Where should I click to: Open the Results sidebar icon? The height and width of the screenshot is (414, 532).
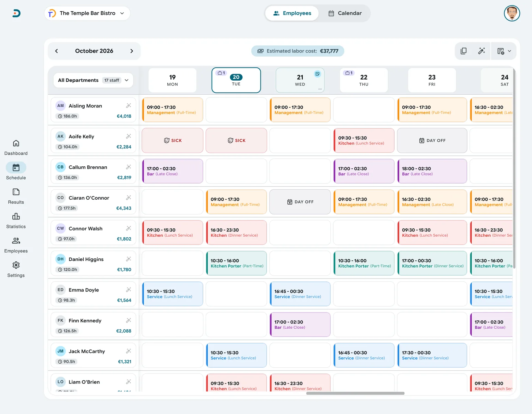coord(16,192)
